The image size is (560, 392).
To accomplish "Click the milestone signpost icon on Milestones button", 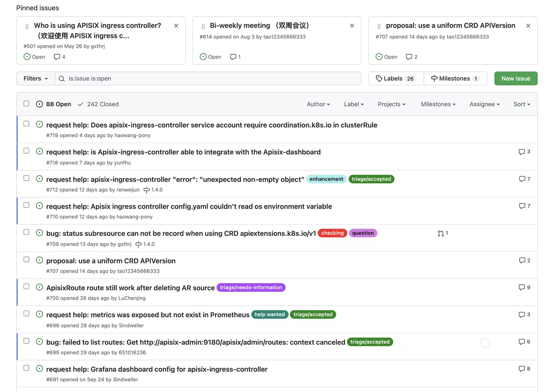I will click(434, 79).
